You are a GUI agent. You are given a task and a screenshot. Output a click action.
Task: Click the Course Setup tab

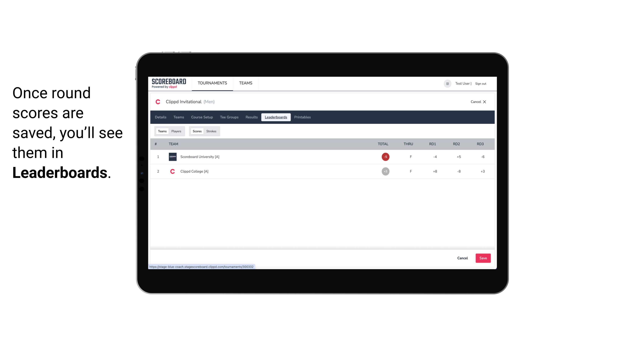coord(202,117)
